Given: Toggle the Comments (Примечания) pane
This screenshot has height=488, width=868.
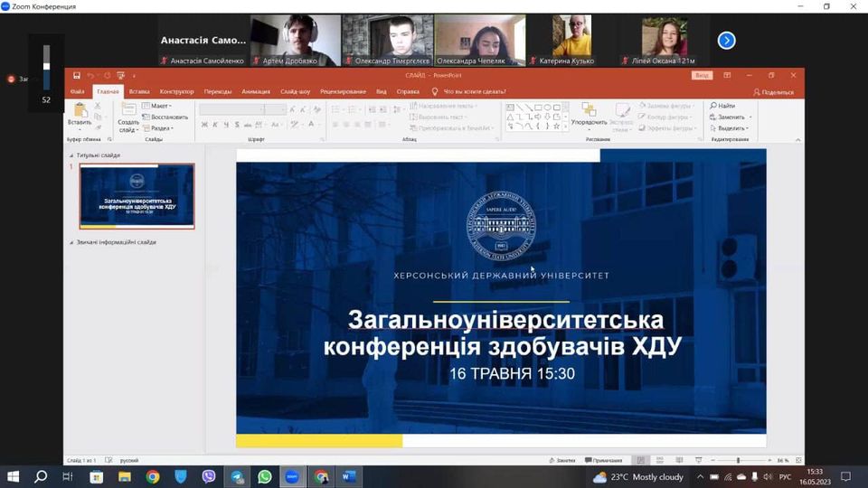Looking at the screenshot, I should click(x=603, y=460).
